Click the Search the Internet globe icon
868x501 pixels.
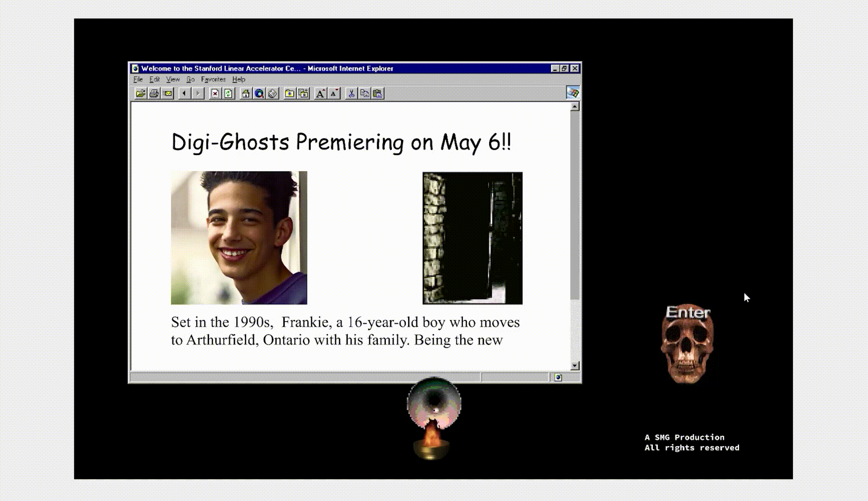[259, 93]
